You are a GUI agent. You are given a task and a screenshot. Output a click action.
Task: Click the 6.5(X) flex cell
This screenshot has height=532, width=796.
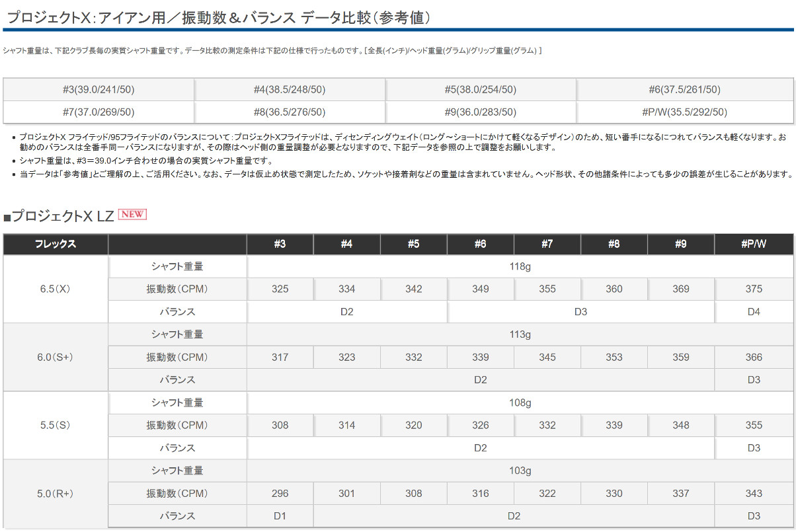[x=56, y=289]
